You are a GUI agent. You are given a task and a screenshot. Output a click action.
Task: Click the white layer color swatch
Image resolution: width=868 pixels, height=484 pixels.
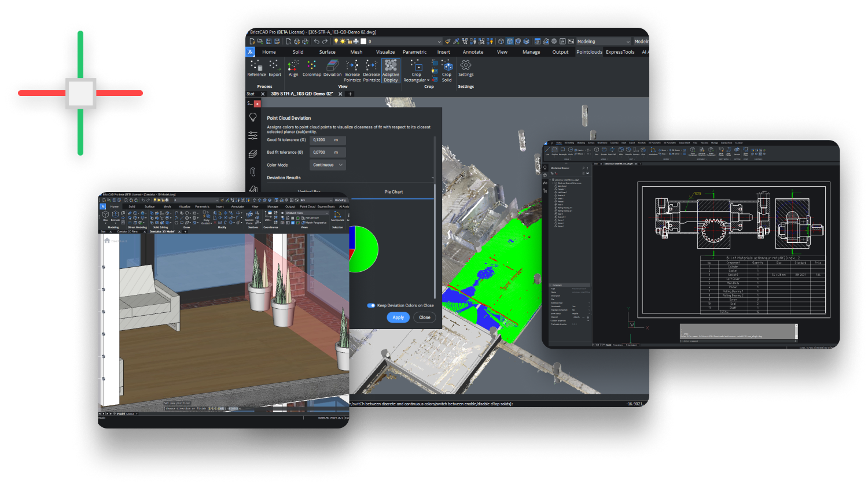click(x=363, y=42)
